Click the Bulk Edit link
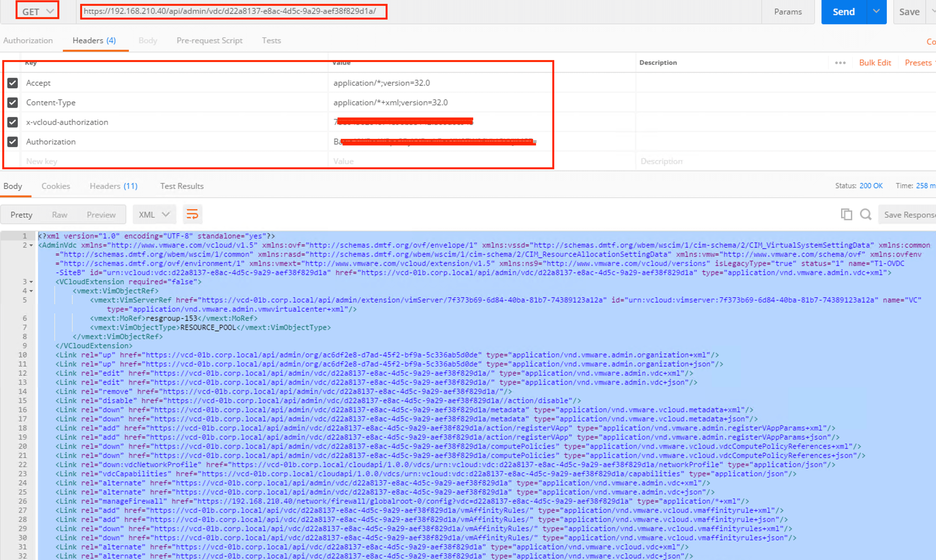 click(875, 63)
